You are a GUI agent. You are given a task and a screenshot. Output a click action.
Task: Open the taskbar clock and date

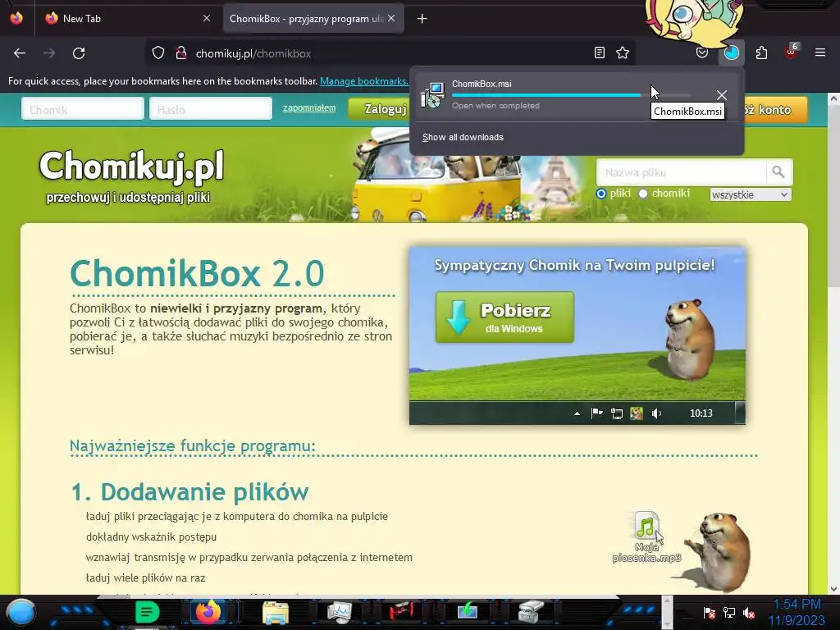[x=797, y=612]
